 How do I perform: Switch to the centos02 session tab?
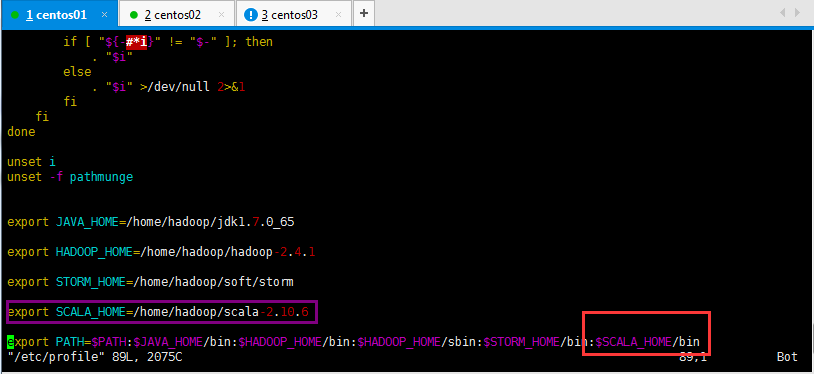pyautogui.click(x=176, y=15)
